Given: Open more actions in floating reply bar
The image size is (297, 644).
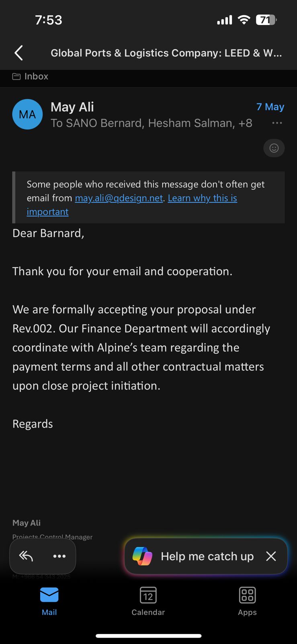Looking at the screenshot, I should click(59, 556).
